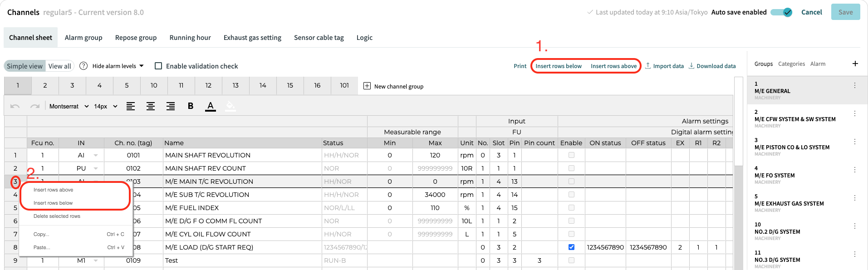868x270 pixels.
Task: Choose Delete selected rows from context menu
Action: coord(57,216)
